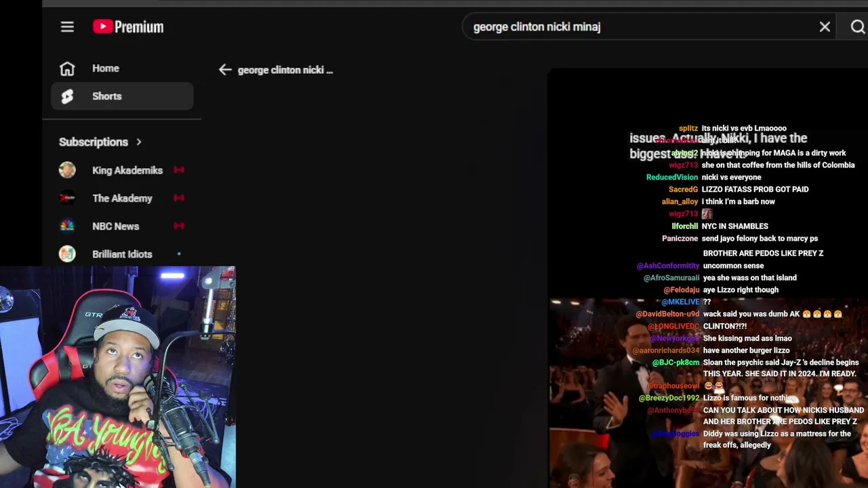Click chat message 'uncommon sense'
Image resolution: width=868 pixels, height=488 pixels.
tap(734, 266)
